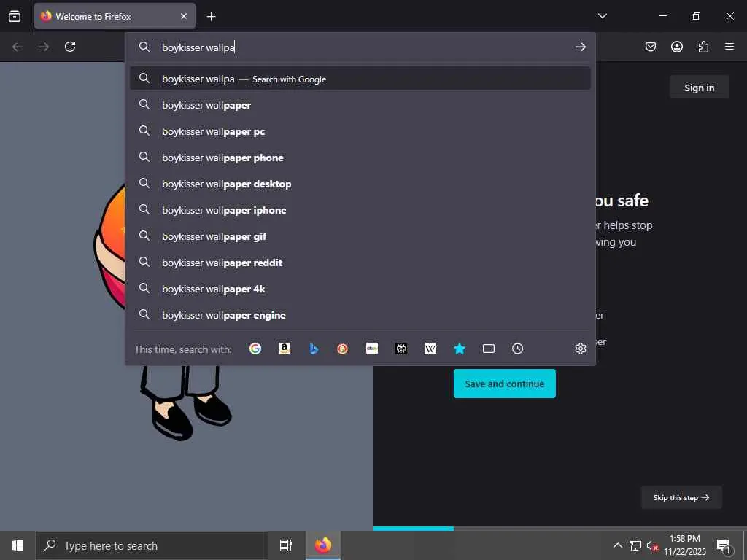Close the Welcome to Firefox tab
Image resolution: width=747 pixels, height=560 pixels.
click(x=184, y=16)
